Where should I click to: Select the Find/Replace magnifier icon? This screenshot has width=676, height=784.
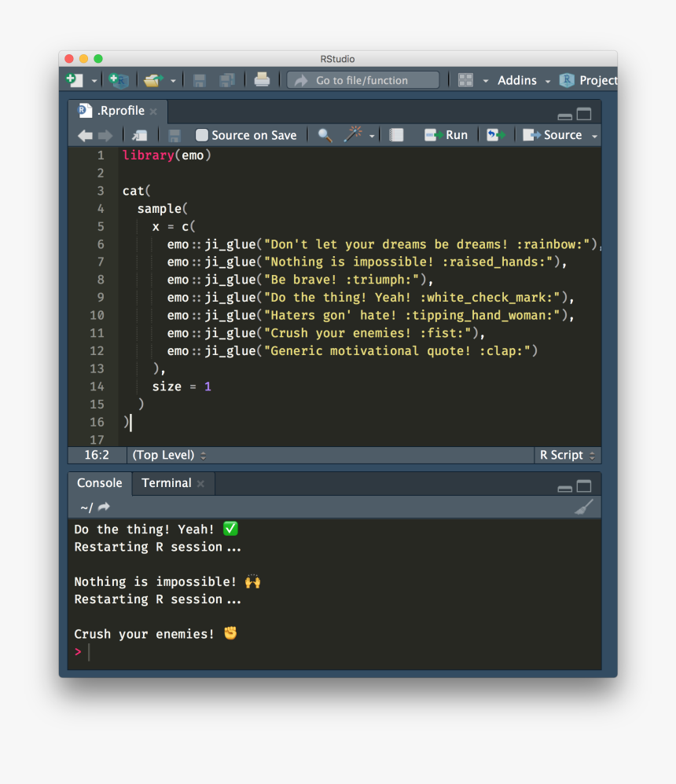(323, 134)
